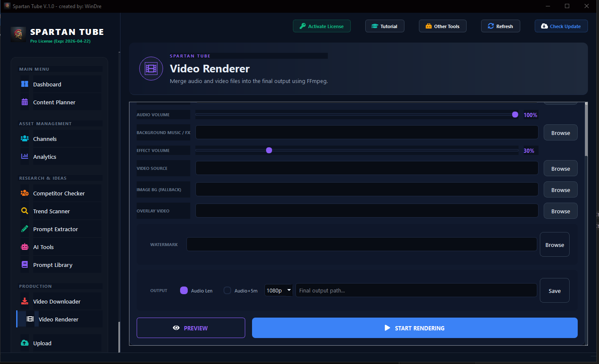Set the Effect Volume slider

(269, 150)
